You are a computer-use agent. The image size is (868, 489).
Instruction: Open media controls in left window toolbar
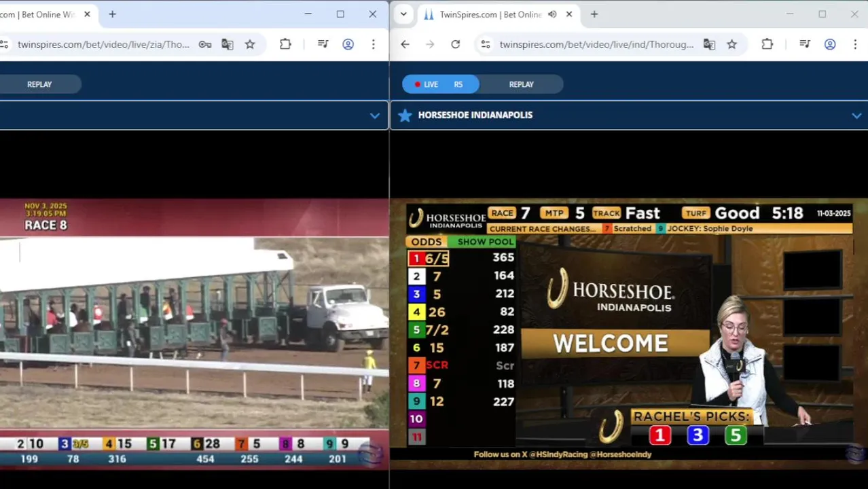pyautogui.click(x=323, y=44)
